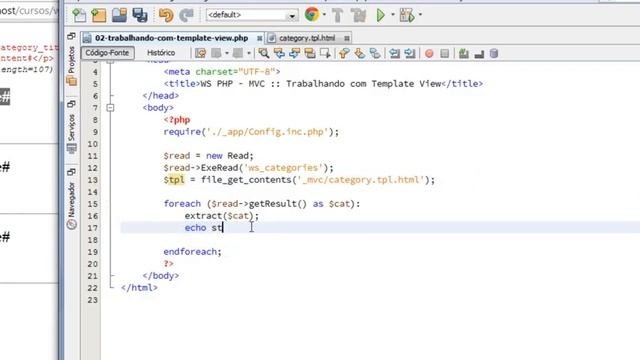
Task: Shift line right icon
Action: tap(410, 53)
